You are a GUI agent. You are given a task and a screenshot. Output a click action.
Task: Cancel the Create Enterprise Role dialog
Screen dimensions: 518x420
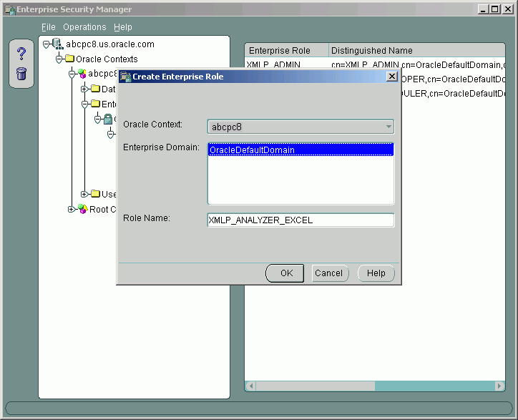tap(330, 273)
